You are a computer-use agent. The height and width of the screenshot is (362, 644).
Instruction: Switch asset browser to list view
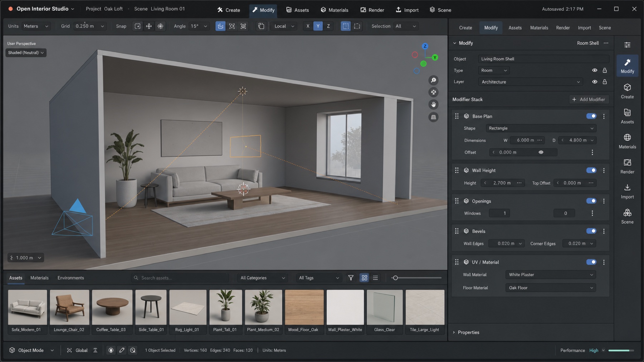pos(375,278)
